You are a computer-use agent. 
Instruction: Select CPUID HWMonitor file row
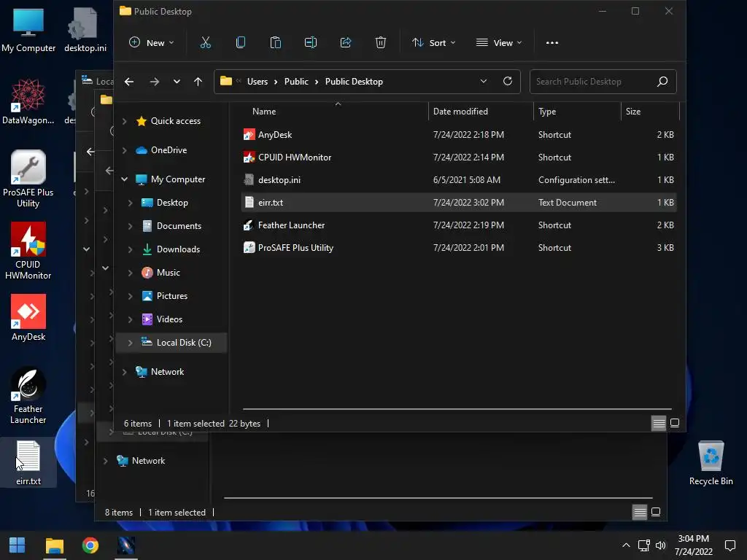[459, 157]
